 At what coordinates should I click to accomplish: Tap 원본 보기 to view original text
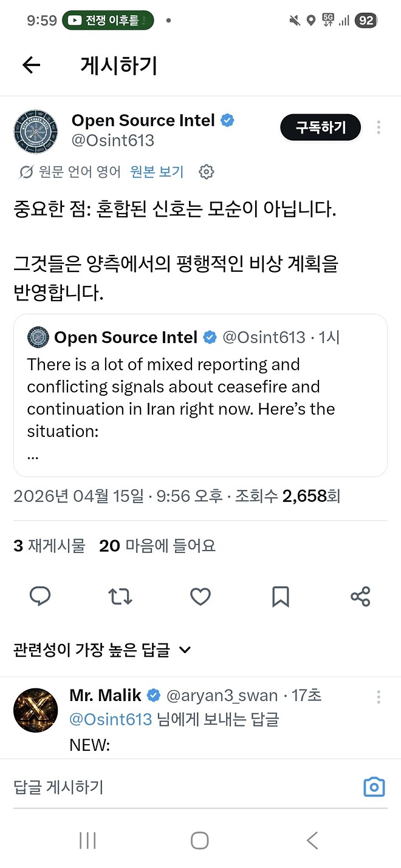click(x=157, y=172)
